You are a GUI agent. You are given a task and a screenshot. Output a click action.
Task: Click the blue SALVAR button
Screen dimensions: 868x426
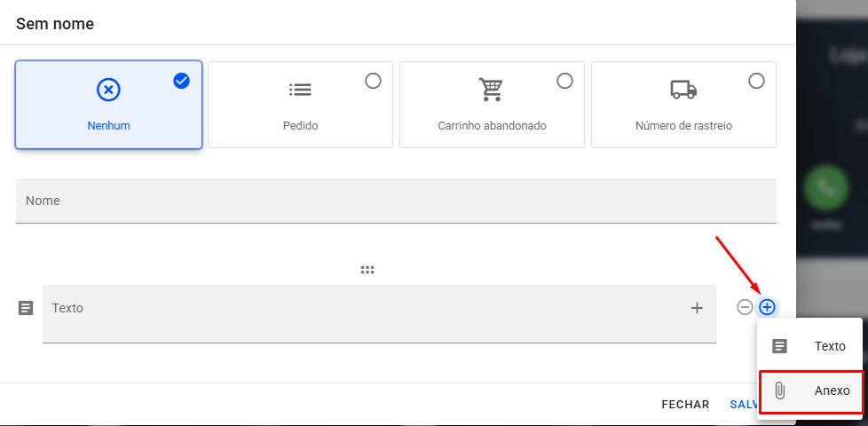click(743, 405)
